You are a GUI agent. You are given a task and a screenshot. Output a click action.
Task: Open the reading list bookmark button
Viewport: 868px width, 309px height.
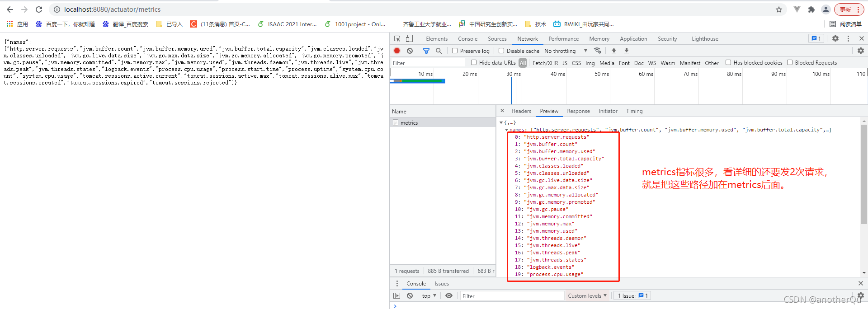tap(846, 24)
